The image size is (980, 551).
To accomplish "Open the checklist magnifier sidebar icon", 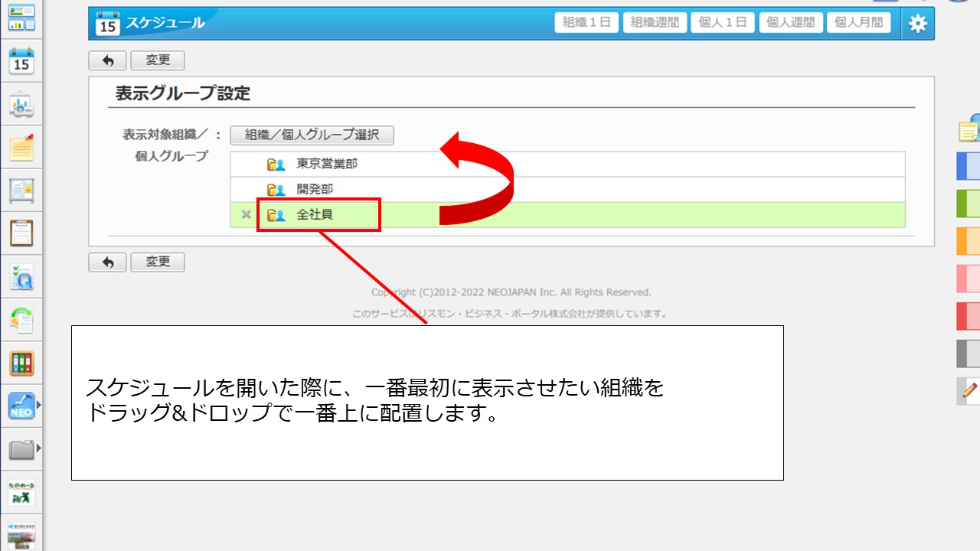I will [21, 276].
